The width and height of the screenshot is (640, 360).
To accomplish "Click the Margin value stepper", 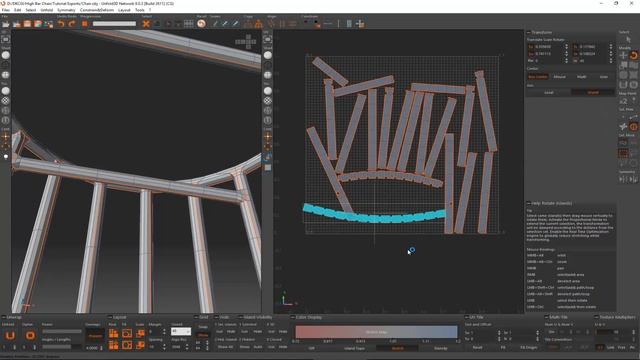I will coord(164,331).
